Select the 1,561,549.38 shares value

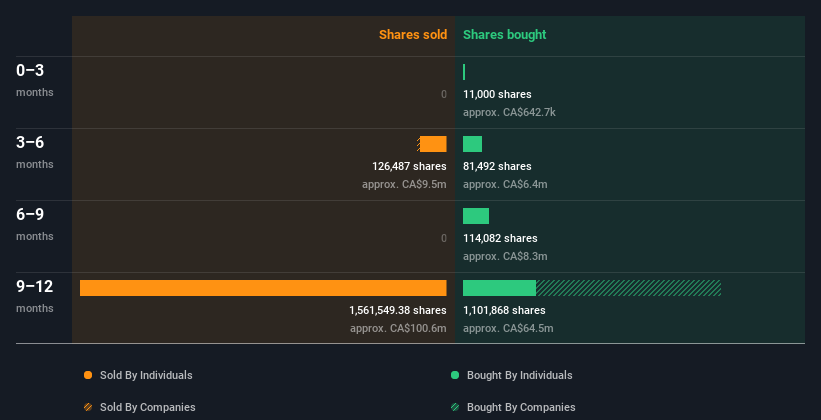tap(398, 311)
